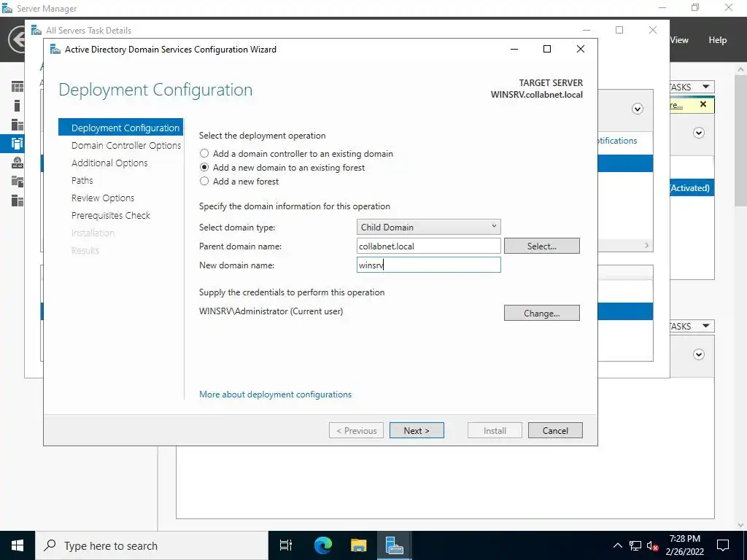The width and height of the screenshot is (747, 560).
Task: Show hidden tray icons chevron
Action: [617, 545]
